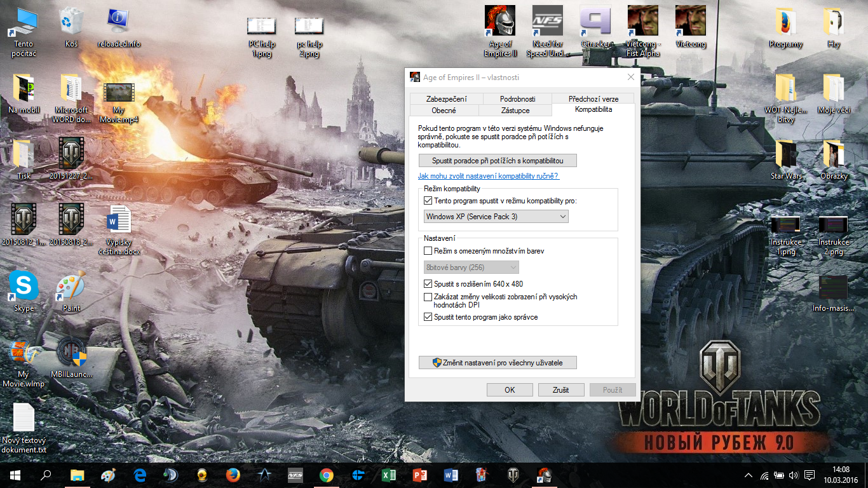Click 'Změnit nastavení pro všechny uživatele' button
This screenshot has width=868, height=488.
(498, 363)
